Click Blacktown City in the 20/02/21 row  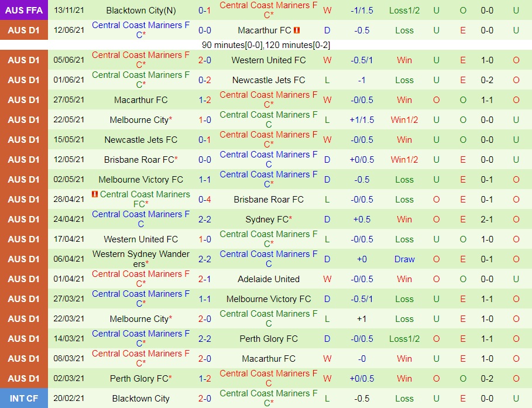click(x=140, y=399)
